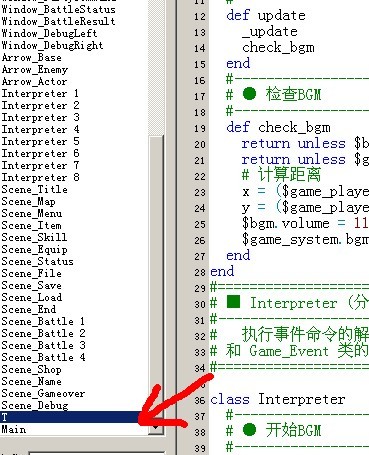Click 'check_bgm' call on line 14
The image size is (369, 455).
(278, 47)
